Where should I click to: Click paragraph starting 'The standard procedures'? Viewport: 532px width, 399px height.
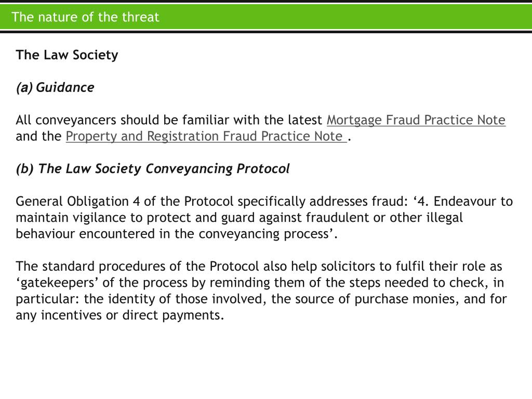(261, 291)
